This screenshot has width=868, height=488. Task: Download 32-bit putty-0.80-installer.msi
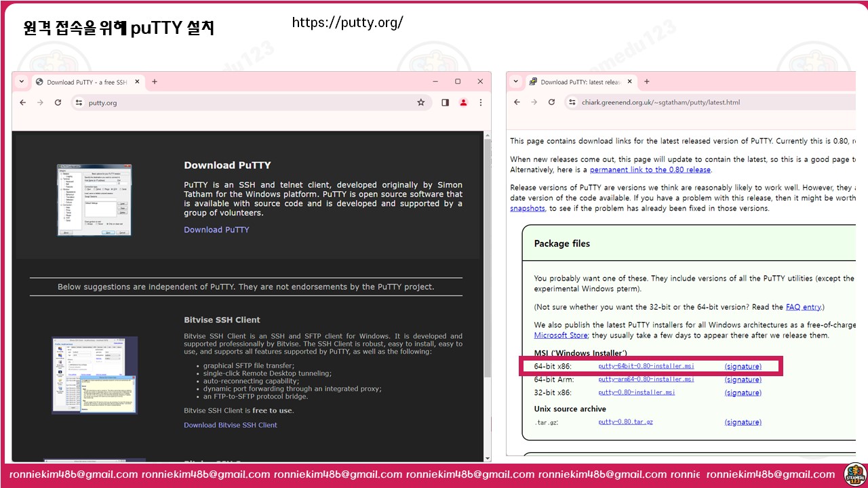(x=637, y=392)
